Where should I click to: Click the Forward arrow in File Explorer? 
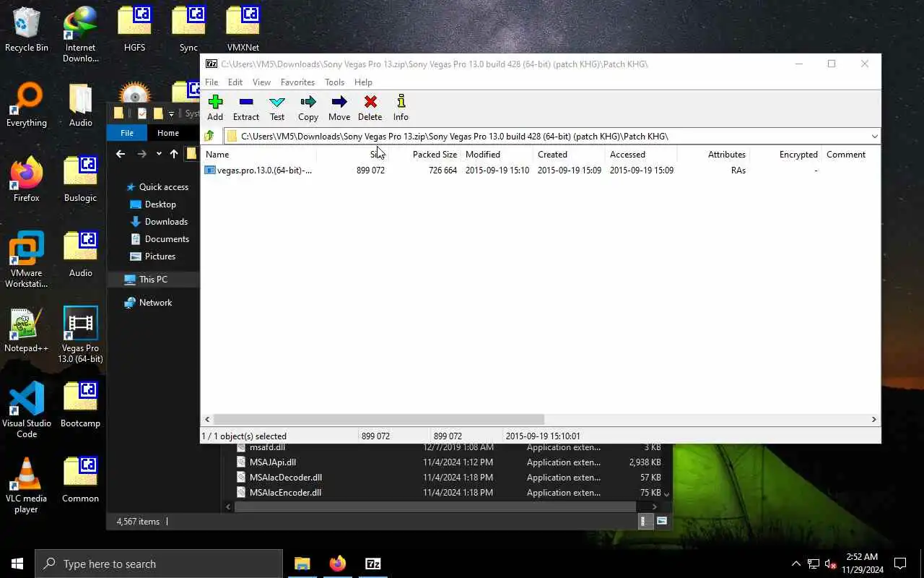(141, 154)
